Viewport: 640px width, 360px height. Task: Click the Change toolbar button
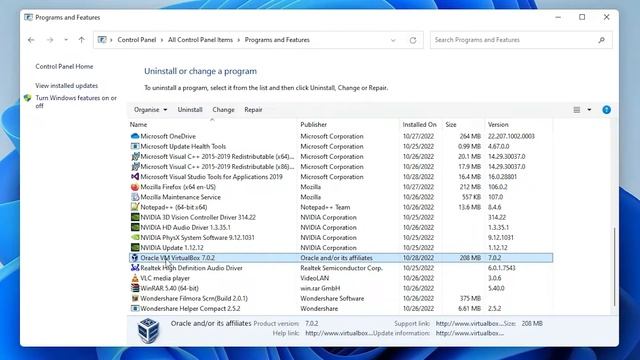tap(223, 110)
